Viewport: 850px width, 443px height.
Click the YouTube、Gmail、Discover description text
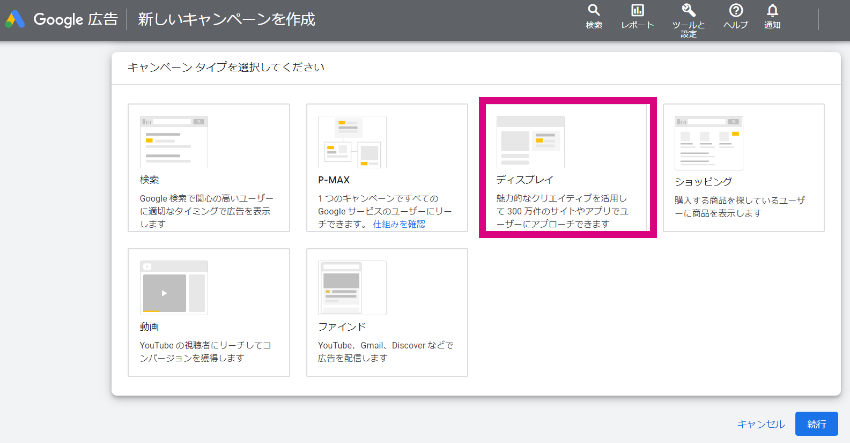[385, 351]
